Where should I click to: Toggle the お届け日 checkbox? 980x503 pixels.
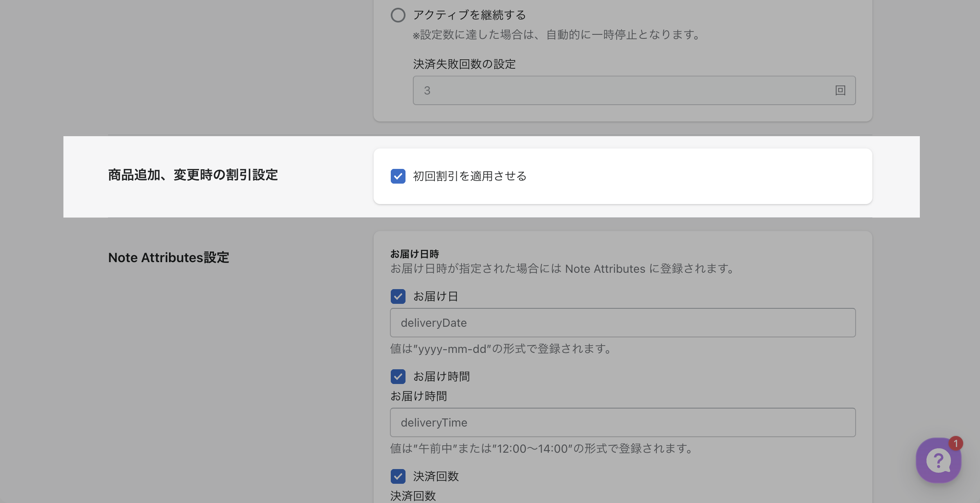[398, 296]
